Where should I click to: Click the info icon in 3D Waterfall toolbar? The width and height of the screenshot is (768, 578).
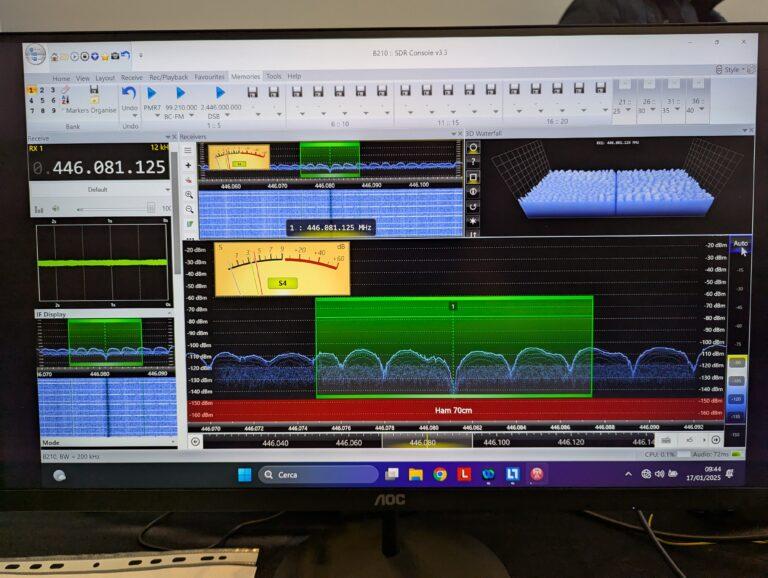click(473, 192)
